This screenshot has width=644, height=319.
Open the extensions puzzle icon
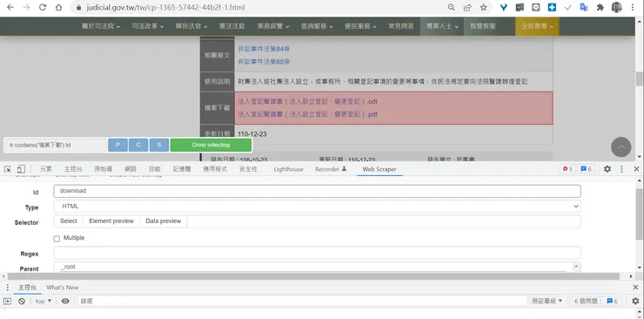coord(600,7)
